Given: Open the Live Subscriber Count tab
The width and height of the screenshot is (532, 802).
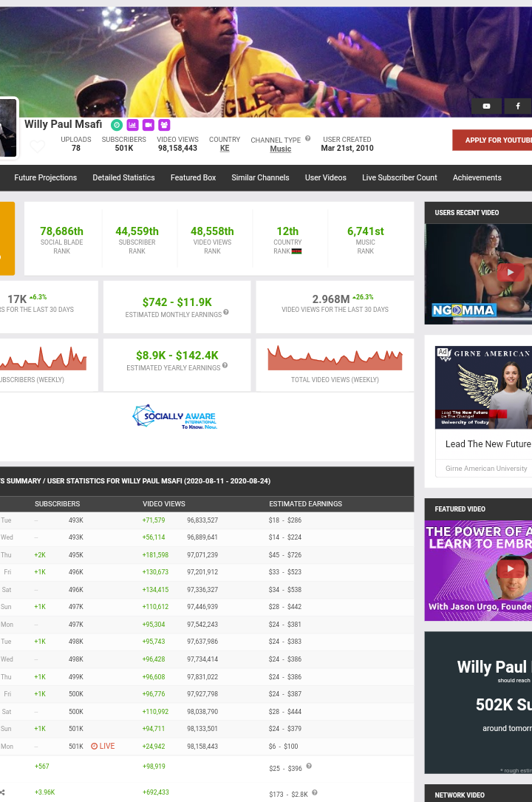Looking at the screenshot, I should pyautogui.click(x=399, y=178).
